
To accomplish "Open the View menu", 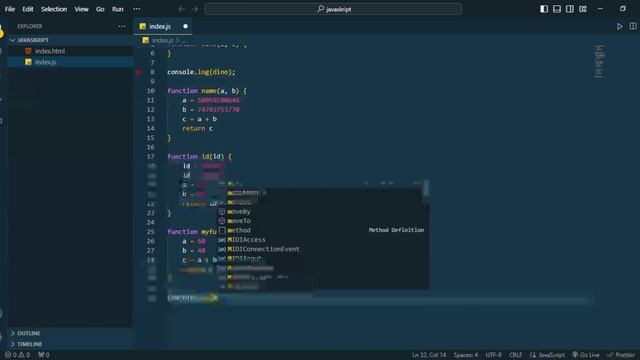I will point(81,9).
